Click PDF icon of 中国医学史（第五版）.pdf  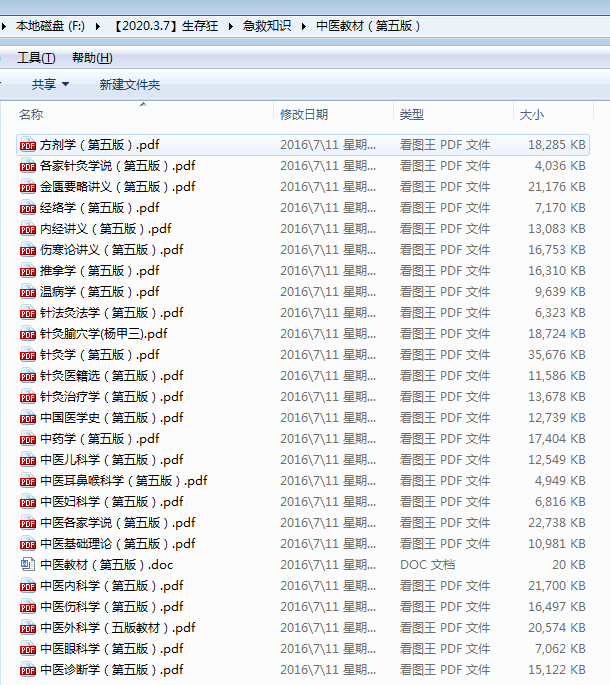(28, 418)
